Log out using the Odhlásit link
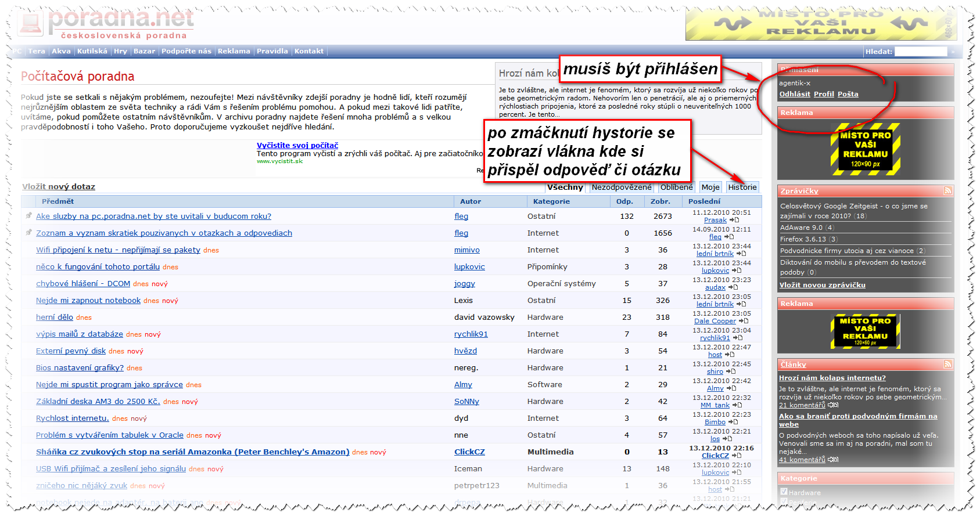Image resolution: width=980 pixels, height=516 pixels. coord(794,94)
